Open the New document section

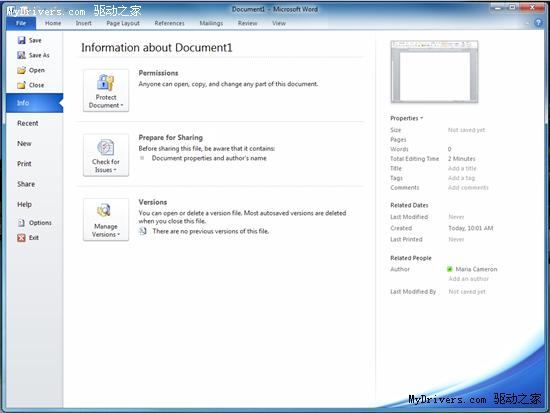pos(24,144)
